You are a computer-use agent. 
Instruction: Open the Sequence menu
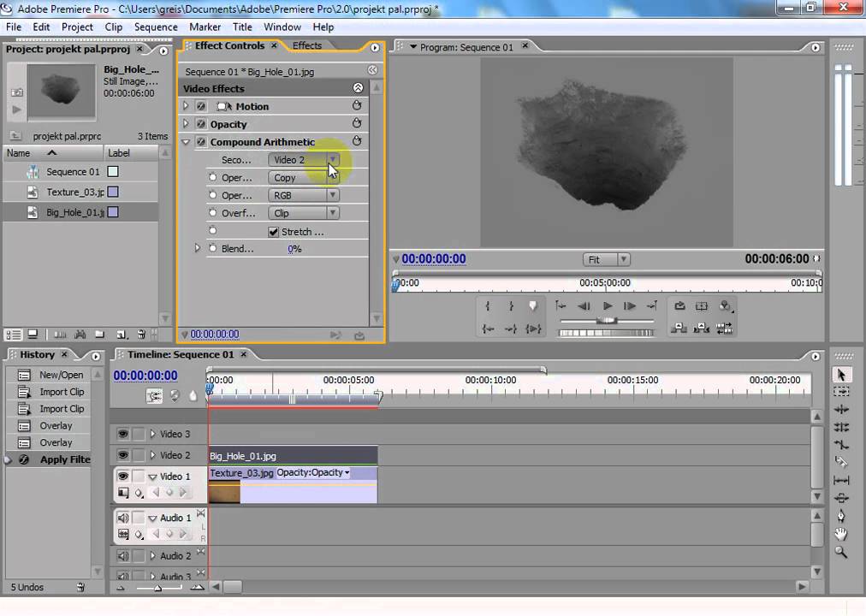156,27
